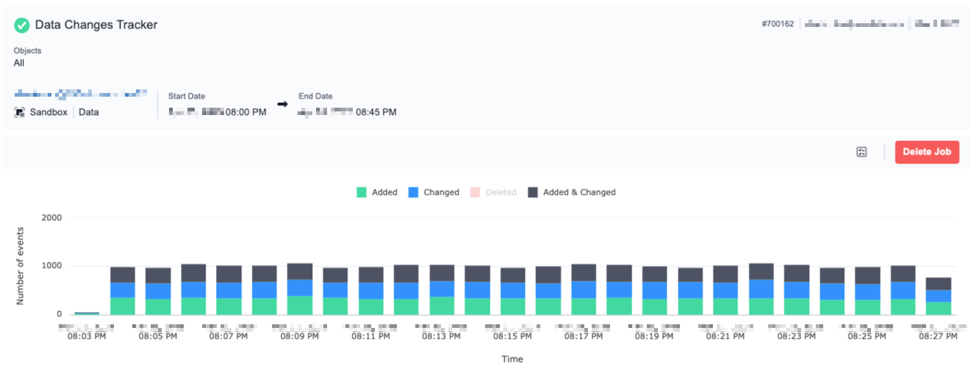This screenshot has width=980, height=372.
Task: Click the bar above 08:09 PM
Action: [300, 289]
